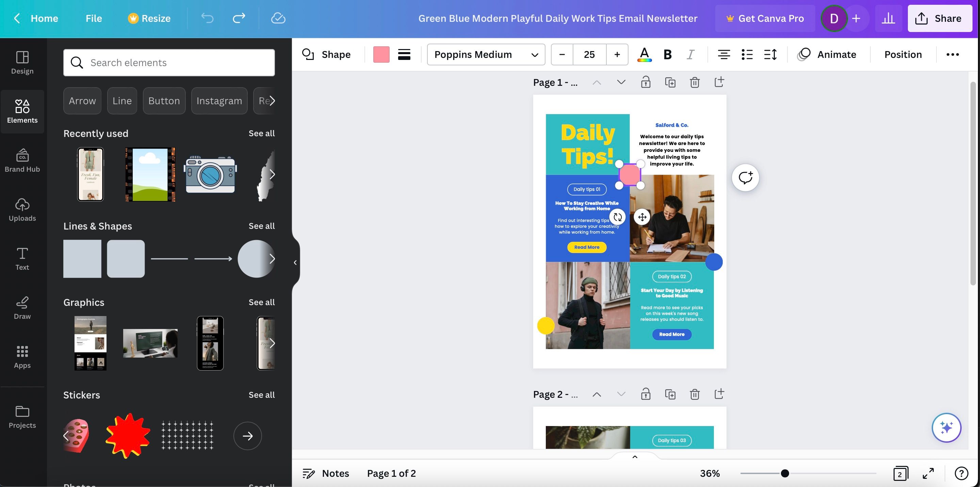Open the File menu
Viewport: 980px width, 487px height.
click(94, 18)
